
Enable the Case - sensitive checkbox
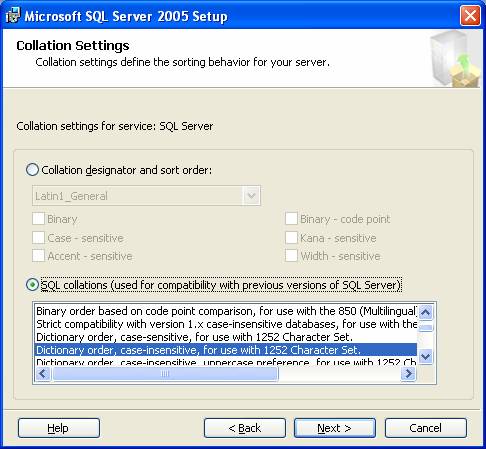coord(39,238)
